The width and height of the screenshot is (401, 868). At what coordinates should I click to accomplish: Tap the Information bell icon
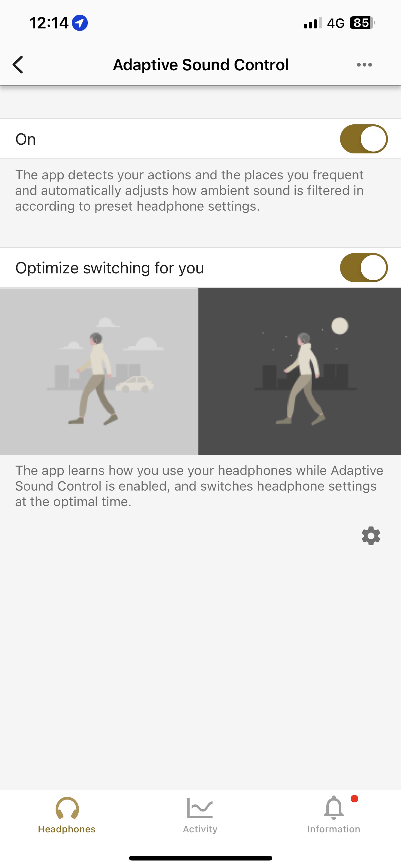334,808
